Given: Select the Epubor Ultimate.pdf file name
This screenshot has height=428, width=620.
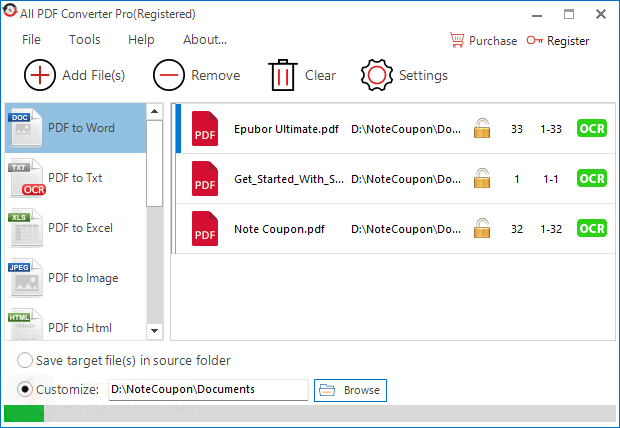Looking at the screenshot, I should pos(286,129).
